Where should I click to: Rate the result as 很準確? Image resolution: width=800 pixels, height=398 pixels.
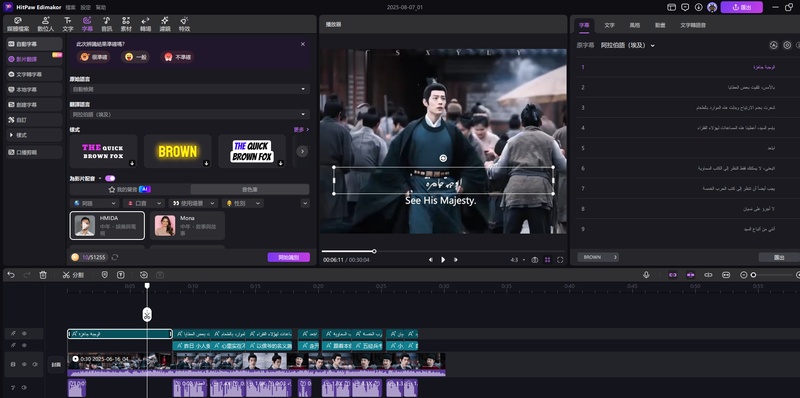tap(93, 58)
